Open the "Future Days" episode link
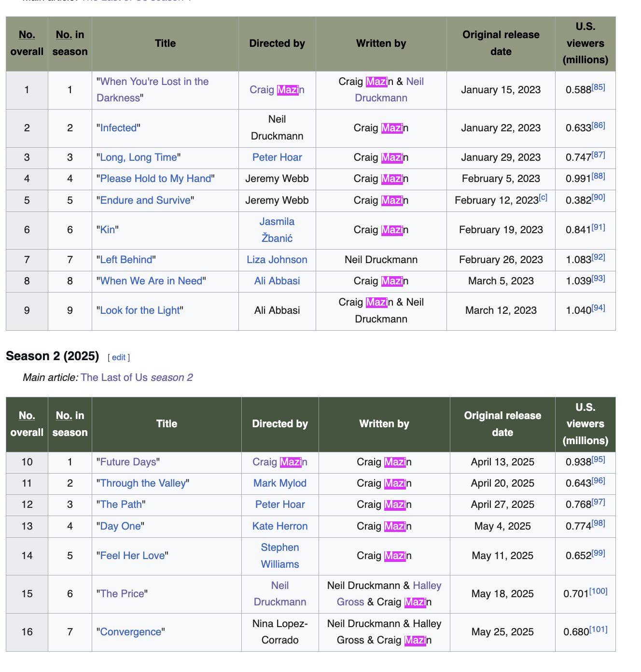The width and height of the screenshot is (641, 672). 128,462
